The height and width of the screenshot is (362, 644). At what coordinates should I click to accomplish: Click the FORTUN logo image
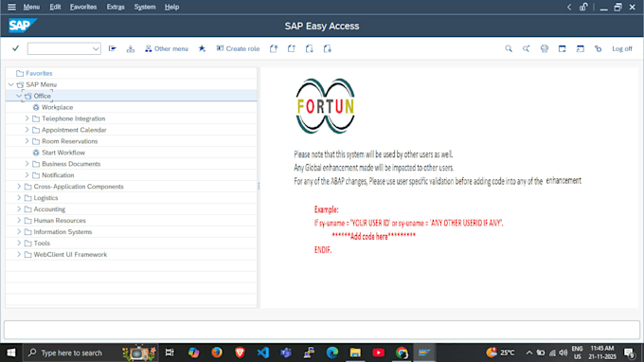point(325,106)
